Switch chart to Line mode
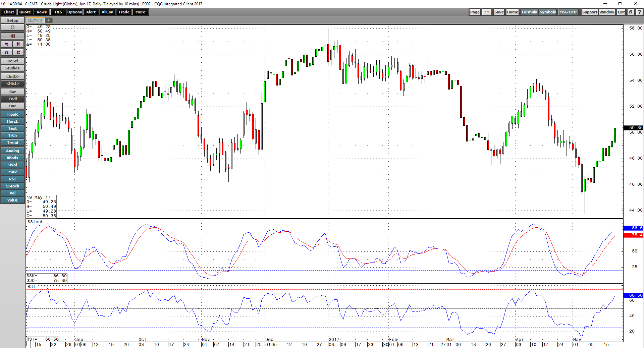644x348 pixels. (x=12, y=106)
